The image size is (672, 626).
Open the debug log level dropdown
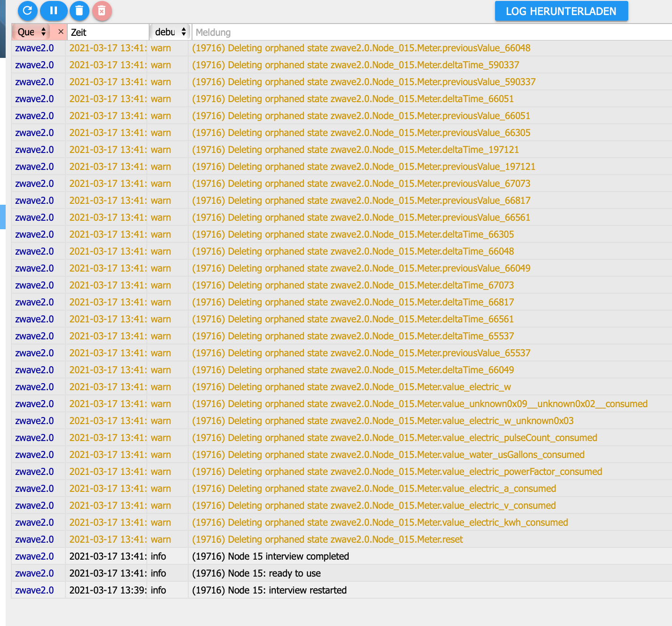click(x=170, y=32)
